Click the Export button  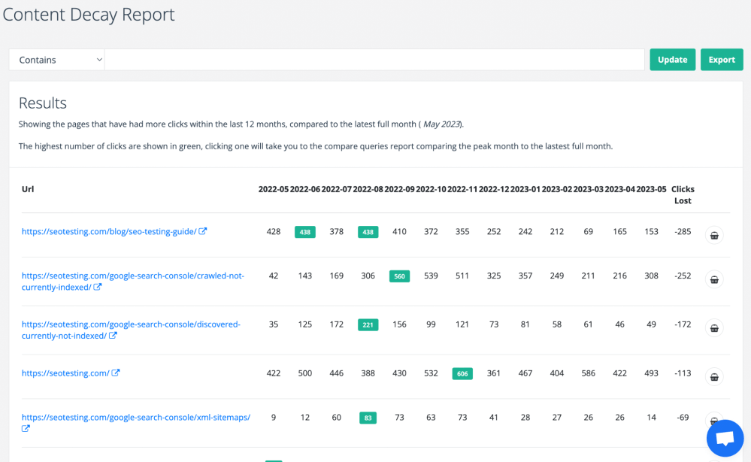pyautogui.click(x=721, y=60)
